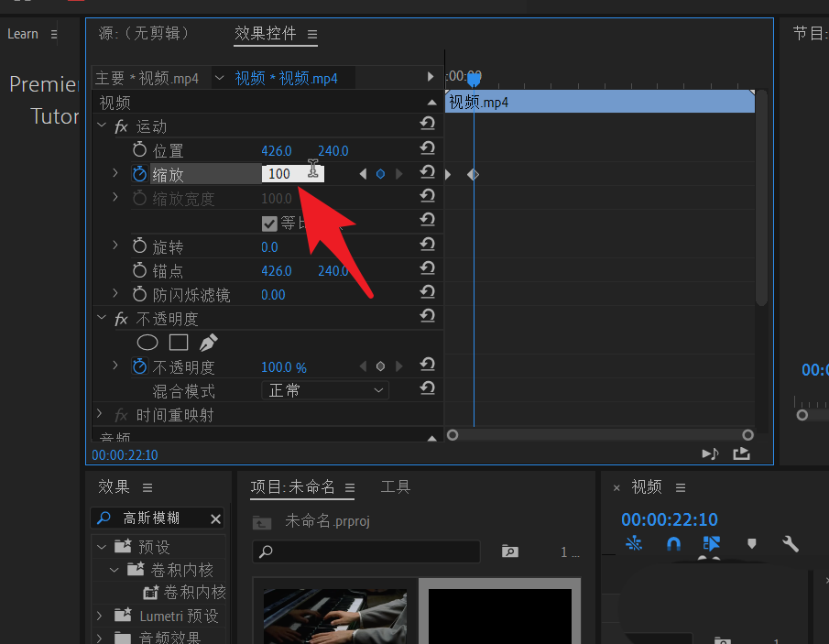Reset the 旋转 rotation parameter
Screen dimensions: 829x644
427,245
